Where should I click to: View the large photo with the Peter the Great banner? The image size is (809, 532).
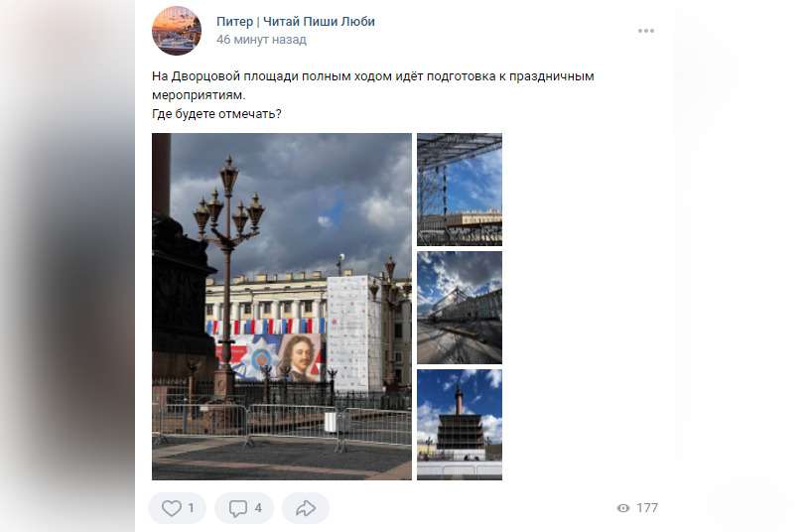[282, 307]
